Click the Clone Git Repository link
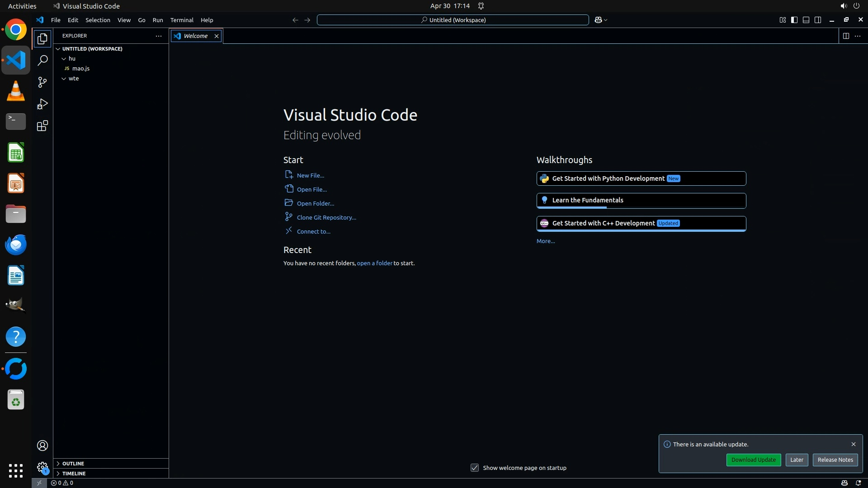 pyautogui.click(x=326, y=217)
